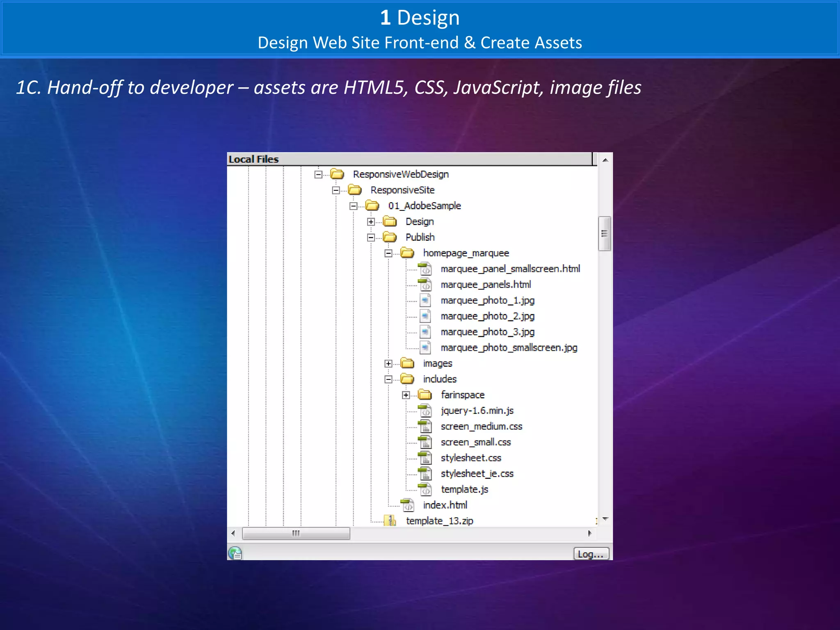Screen dimensions: 840x630
Task: Expand the Design folder node
Action: click(371, 222)
